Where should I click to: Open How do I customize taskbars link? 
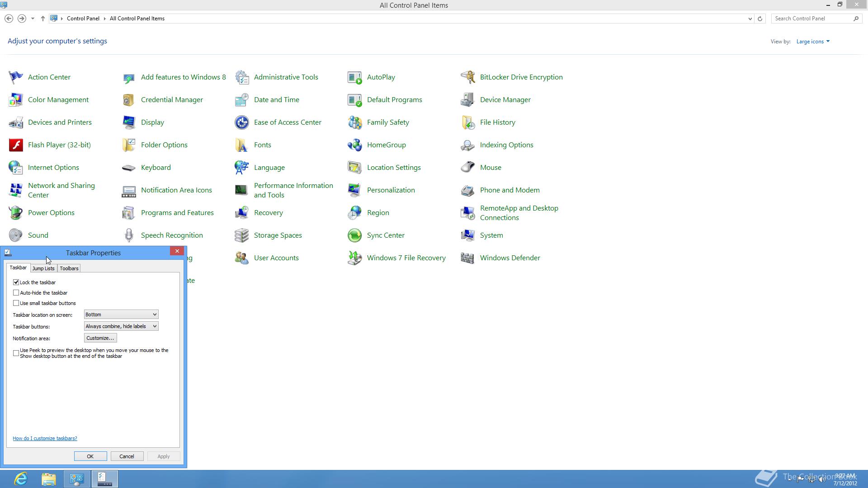[x=45, y=438]
